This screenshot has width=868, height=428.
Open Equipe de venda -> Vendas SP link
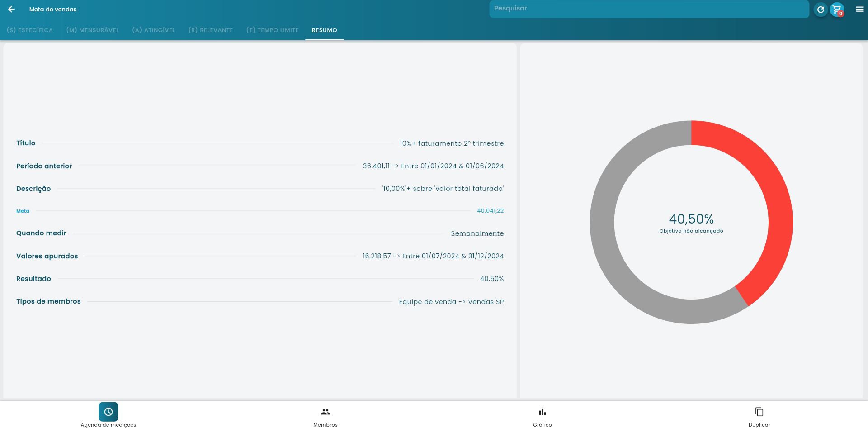[451, 302]
